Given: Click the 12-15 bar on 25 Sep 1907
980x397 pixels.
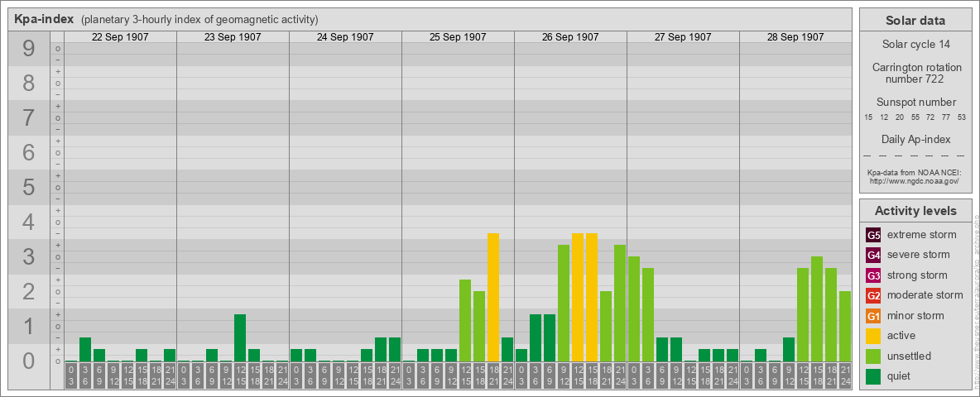Looking at the screenshot, I should click(465, 320).
